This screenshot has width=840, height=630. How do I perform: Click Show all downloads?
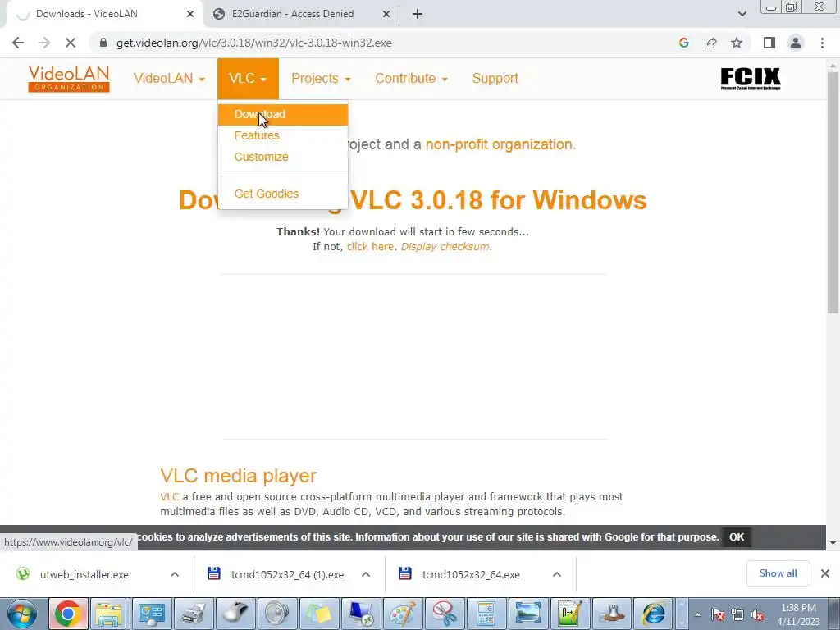[x=778, y=573]
